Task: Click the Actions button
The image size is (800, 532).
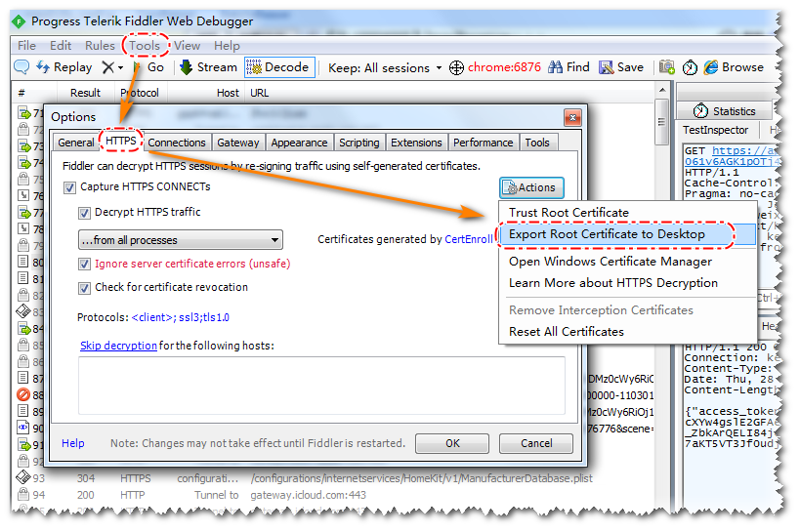Action: 531,187
